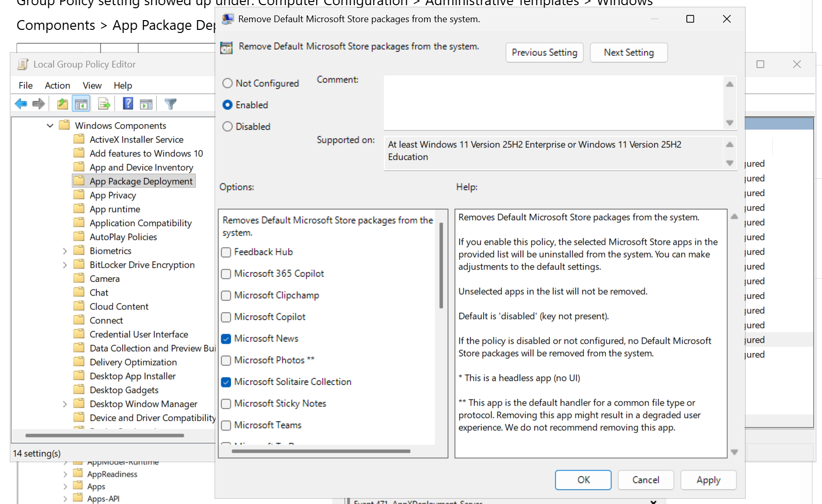Click the Windows Components folder icon
This screenshot has width=822, height=504.
coord(64,125)
